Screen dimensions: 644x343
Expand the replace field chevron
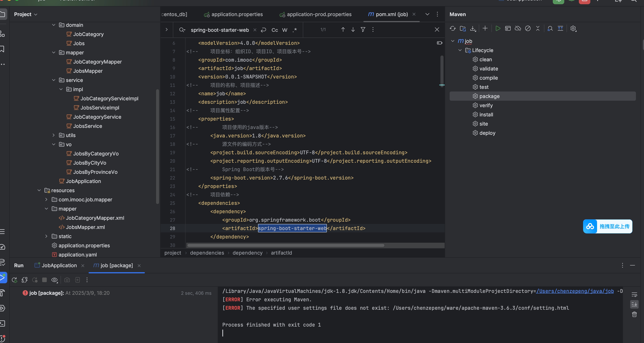pyautogui.click(x=167, y=30)
